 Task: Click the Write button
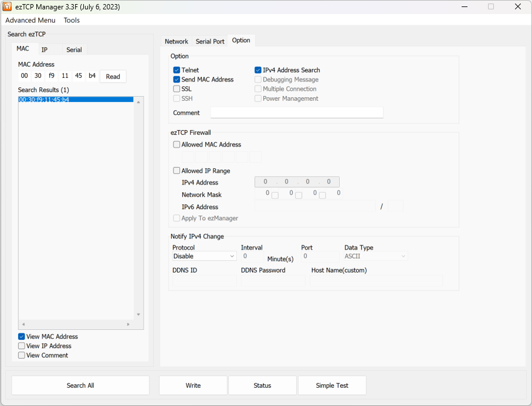pos(193,385)
